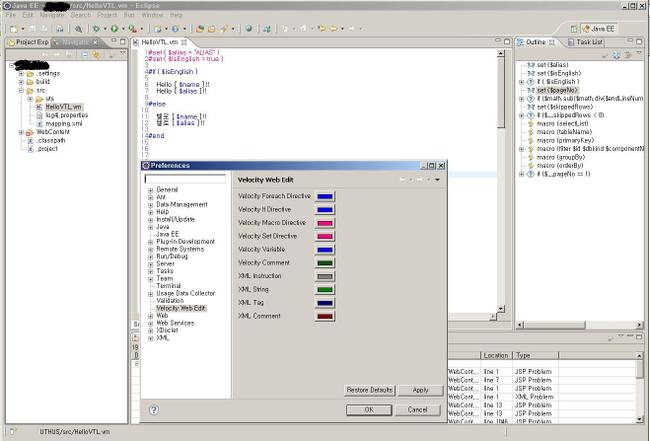Click the Cancel button in Preferences
The height and width of the screenshot is (441, 650).
pyautogui.click(x=417, y=410)
